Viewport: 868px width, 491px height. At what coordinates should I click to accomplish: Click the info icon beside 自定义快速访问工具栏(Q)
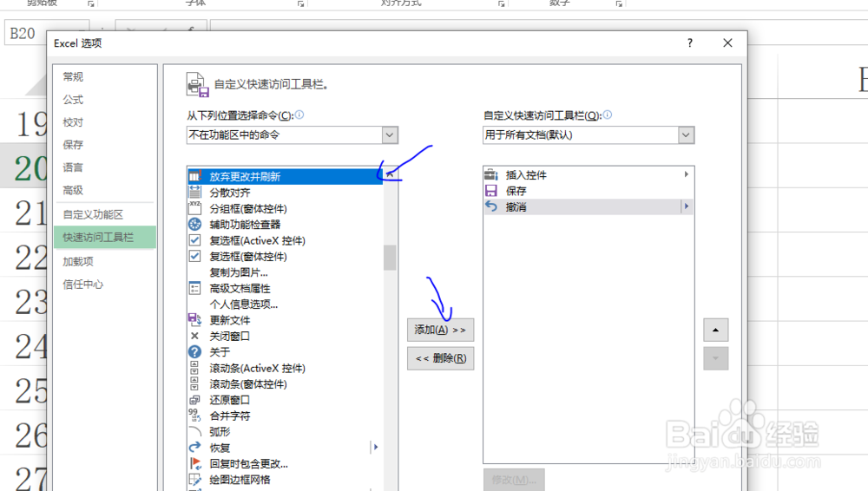click(608, 115)
